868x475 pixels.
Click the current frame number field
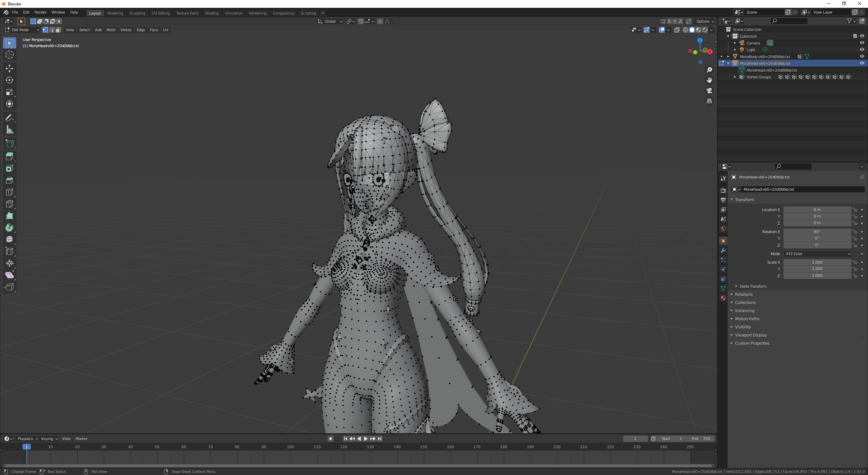pos(635,439)
